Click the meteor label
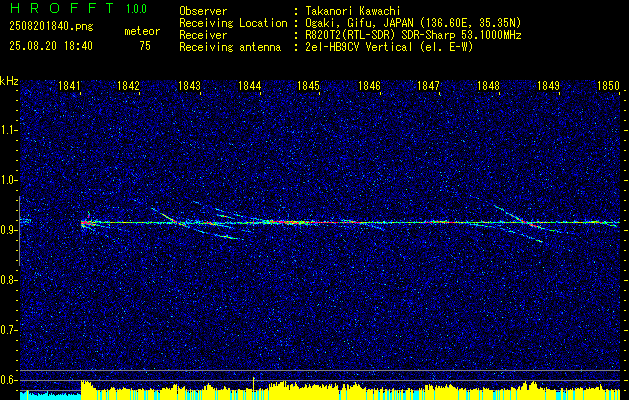The height and width of the screenshot is (400, 629). [x=142, y=31]
